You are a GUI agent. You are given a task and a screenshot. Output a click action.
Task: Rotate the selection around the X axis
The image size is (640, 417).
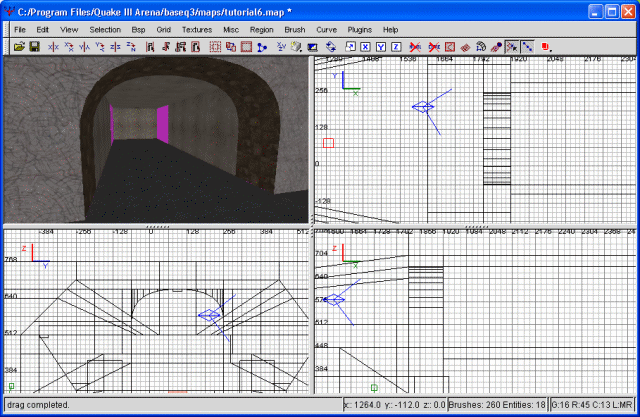click(69, 47)
